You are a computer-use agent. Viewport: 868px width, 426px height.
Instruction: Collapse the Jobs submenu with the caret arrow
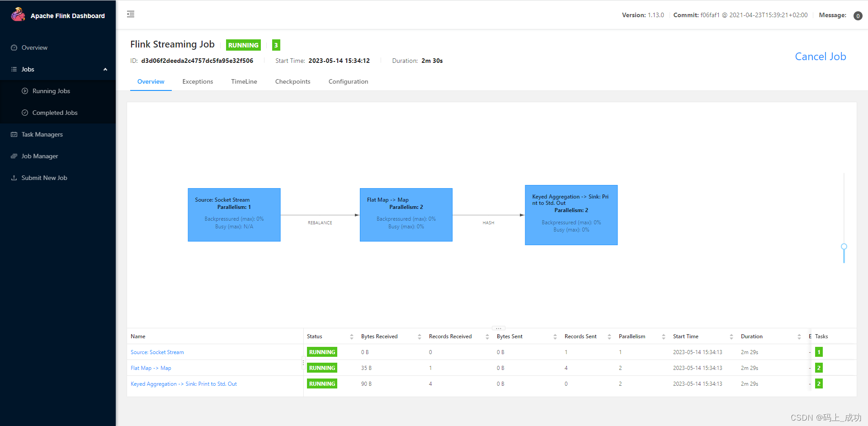click(105, 69)
